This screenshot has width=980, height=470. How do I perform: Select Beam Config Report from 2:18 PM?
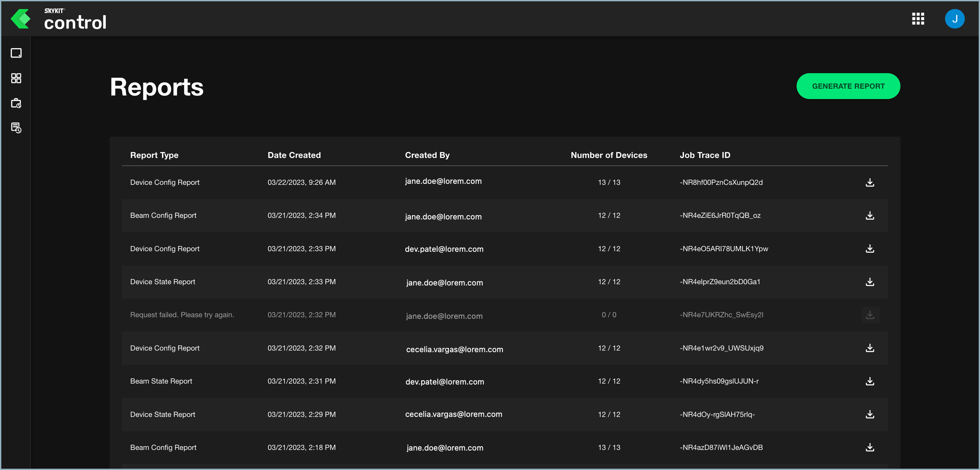[x=163, y=448]
